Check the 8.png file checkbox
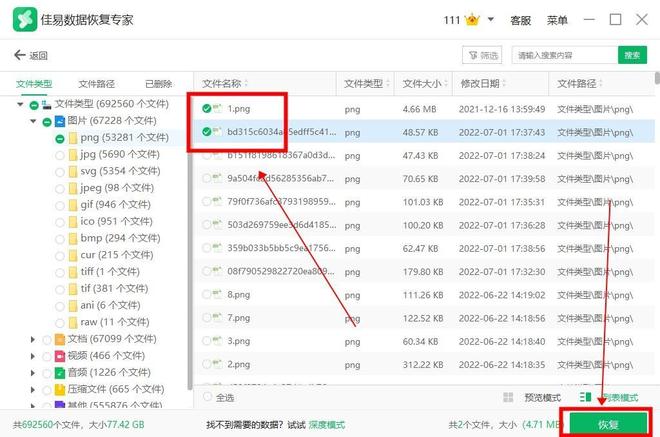Screen dimensions: 660x437 [x=206, y=294]
